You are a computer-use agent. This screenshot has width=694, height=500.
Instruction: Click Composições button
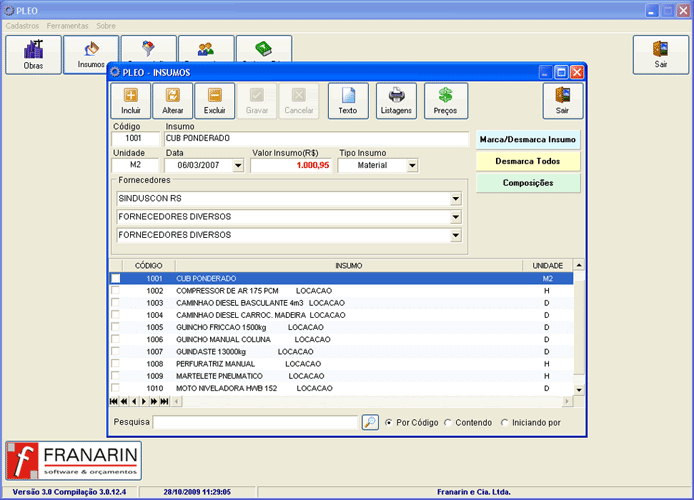tap(528, 183)
